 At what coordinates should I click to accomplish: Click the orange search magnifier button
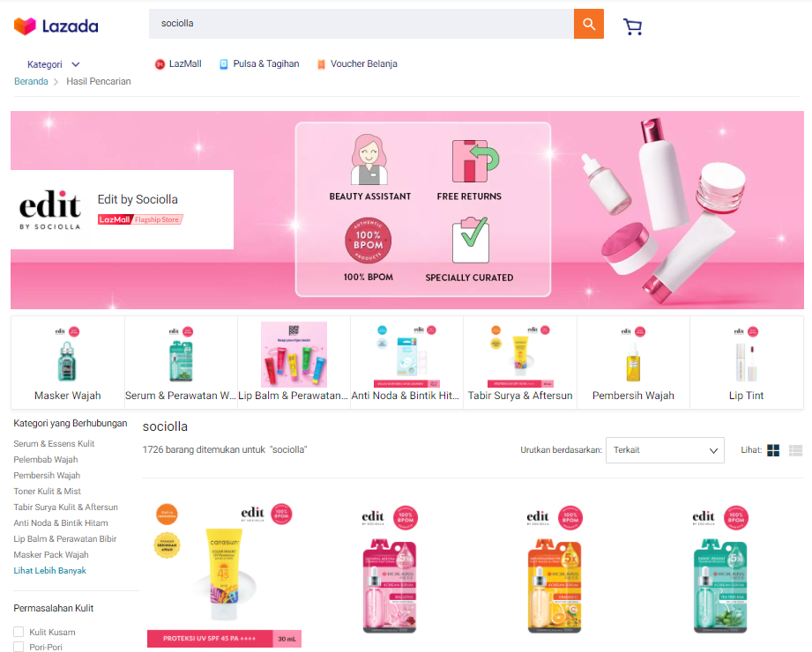pos(588,24)
